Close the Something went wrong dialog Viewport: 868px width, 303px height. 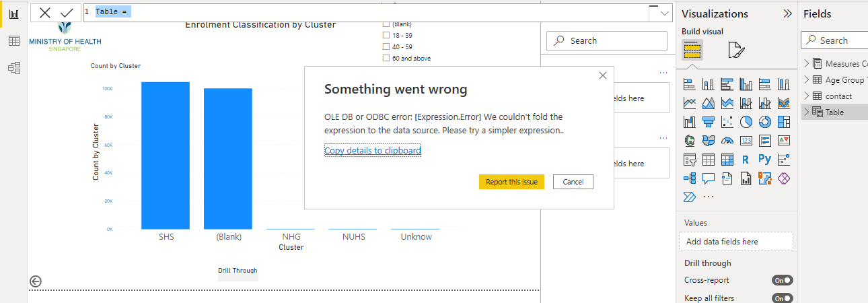pyautogui.click(x=603, y=76)
